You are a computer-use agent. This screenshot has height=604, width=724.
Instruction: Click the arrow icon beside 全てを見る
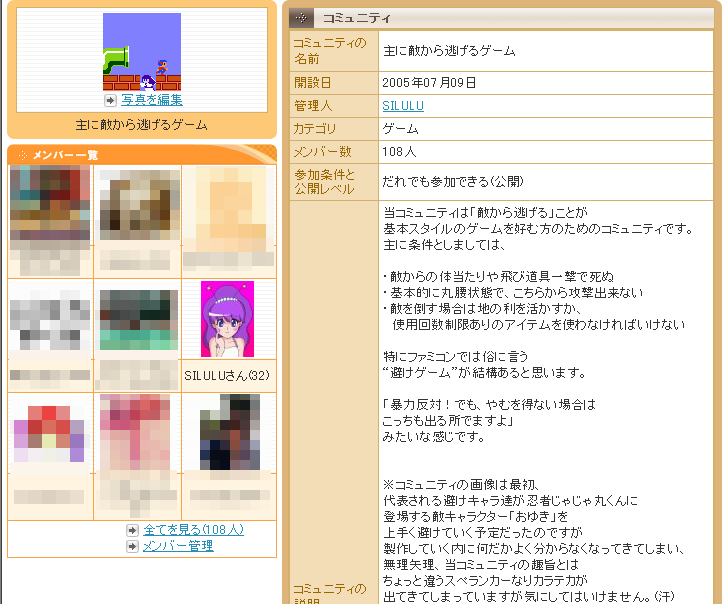pos(133,530)
